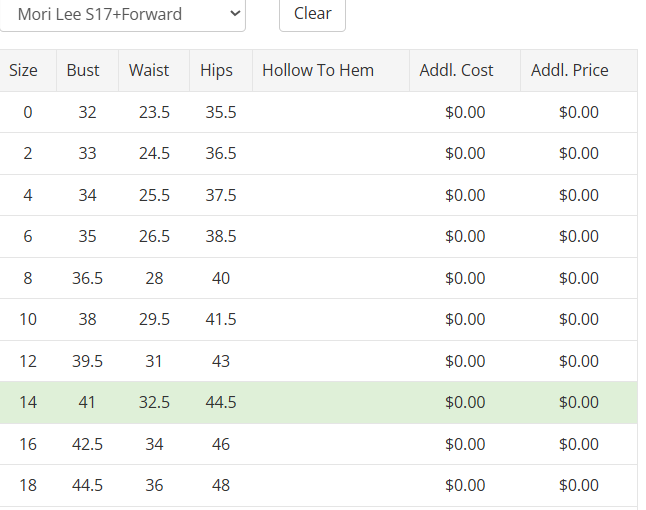This screenshot has height=510, width=646.
Task: Click the Addl. Price column header
Action: [x=570, y=70]
